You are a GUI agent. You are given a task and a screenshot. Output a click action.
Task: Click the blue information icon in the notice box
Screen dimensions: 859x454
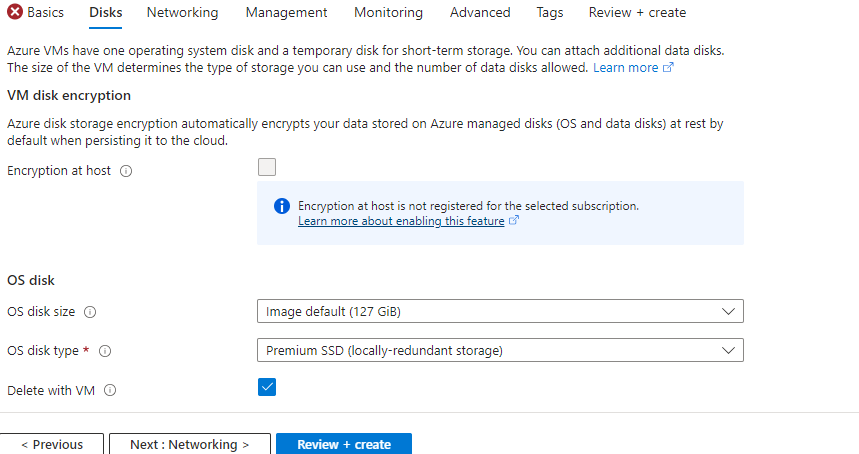click(282, 206)
